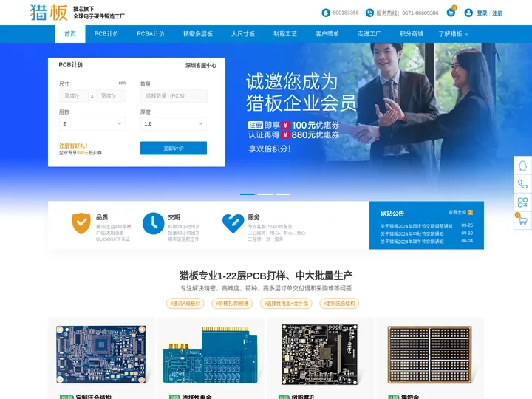532x399 pixels.
Task: Open the shopping cart icon in header
Action: pos(451,13)
